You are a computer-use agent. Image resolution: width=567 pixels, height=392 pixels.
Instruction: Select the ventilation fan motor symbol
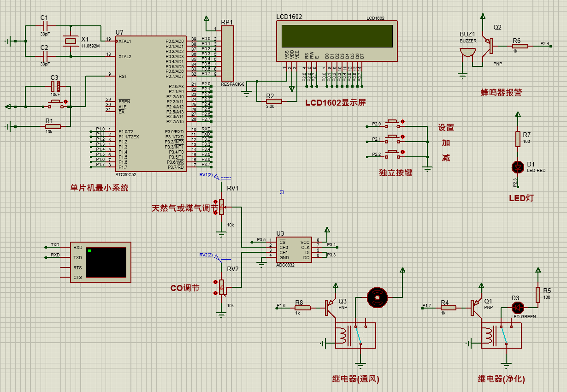(377, 297)
